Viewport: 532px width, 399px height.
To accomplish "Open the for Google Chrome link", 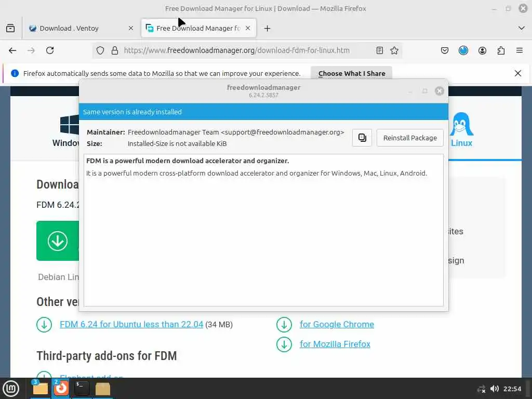I will coord(337,324).
